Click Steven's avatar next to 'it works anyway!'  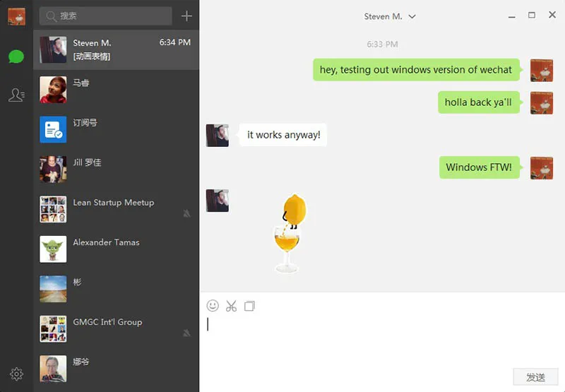(x=218, y=136)
